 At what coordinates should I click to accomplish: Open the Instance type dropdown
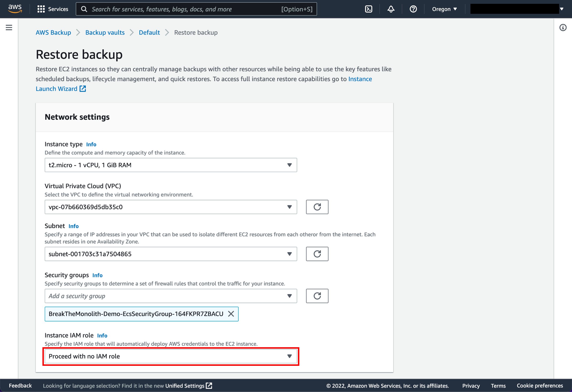[x=171, y=165]
